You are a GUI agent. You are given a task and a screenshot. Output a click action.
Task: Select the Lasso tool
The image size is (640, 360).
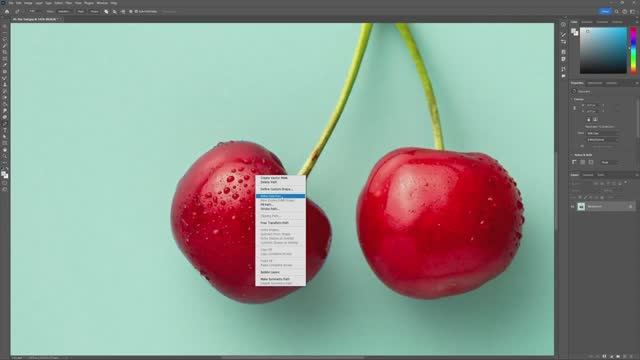pos(5,39)
